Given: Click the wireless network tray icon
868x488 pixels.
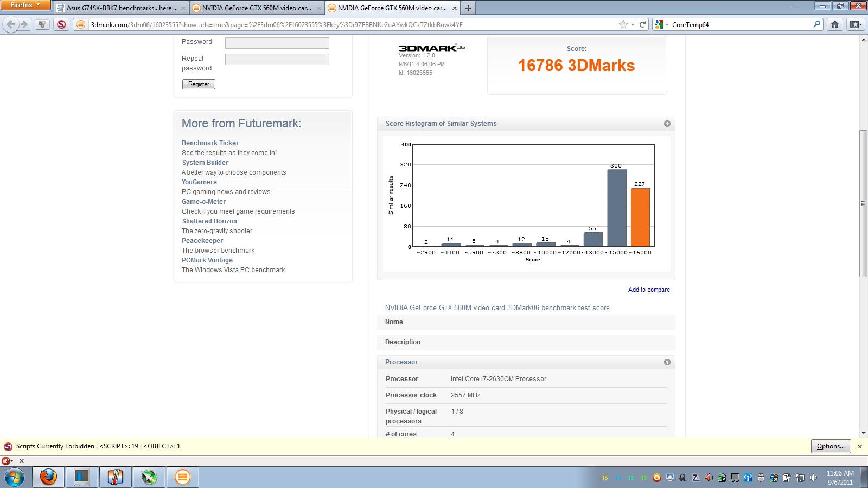Looking at the screenshot, I should click(x=748, y=478).
